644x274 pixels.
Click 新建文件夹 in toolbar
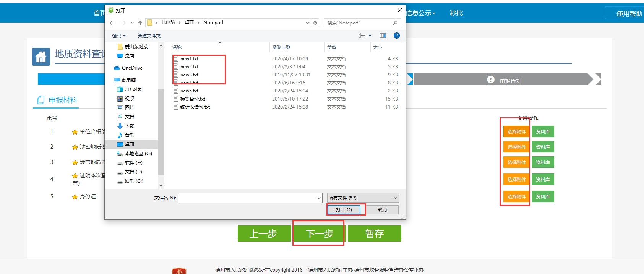(x=149, y=36)
